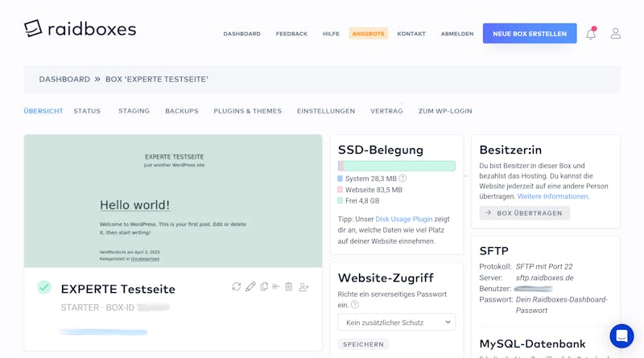Click the blue System legend swatch
644x358 pixels.
[x=340, y=179]
